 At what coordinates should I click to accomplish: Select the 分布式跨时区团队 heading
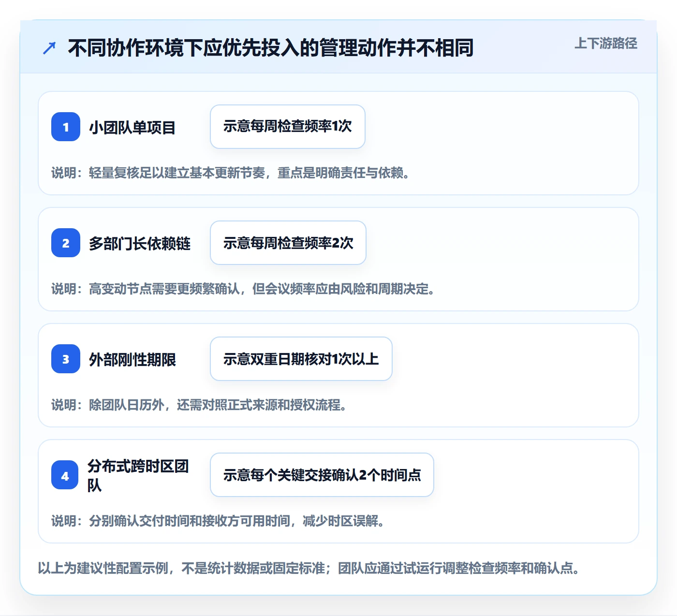(x=138, y=475)
